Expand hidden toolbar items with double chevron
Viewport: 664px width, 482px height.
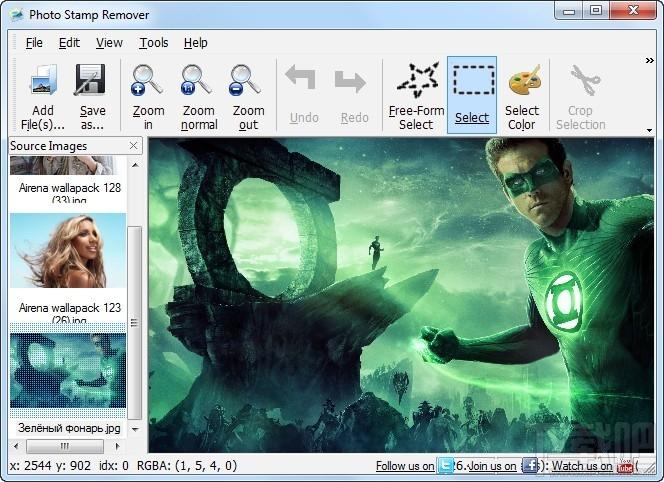point(650,61)
